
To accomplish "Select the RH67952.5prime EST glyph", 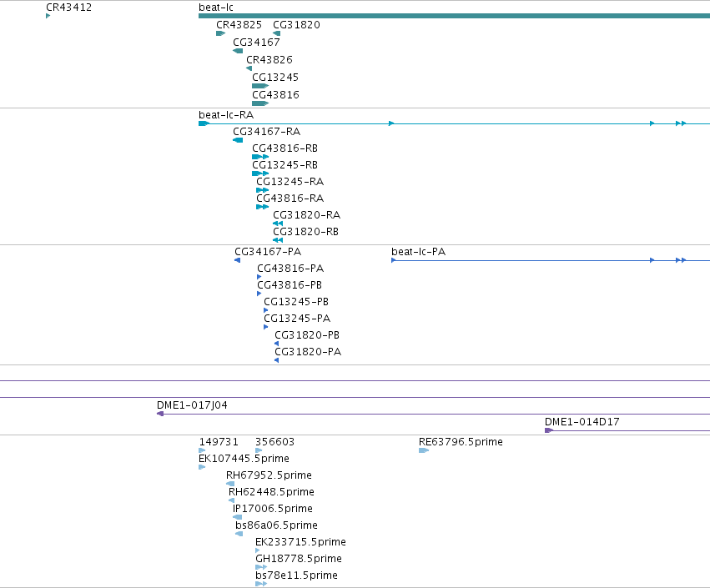I will [x=230, y=484].
